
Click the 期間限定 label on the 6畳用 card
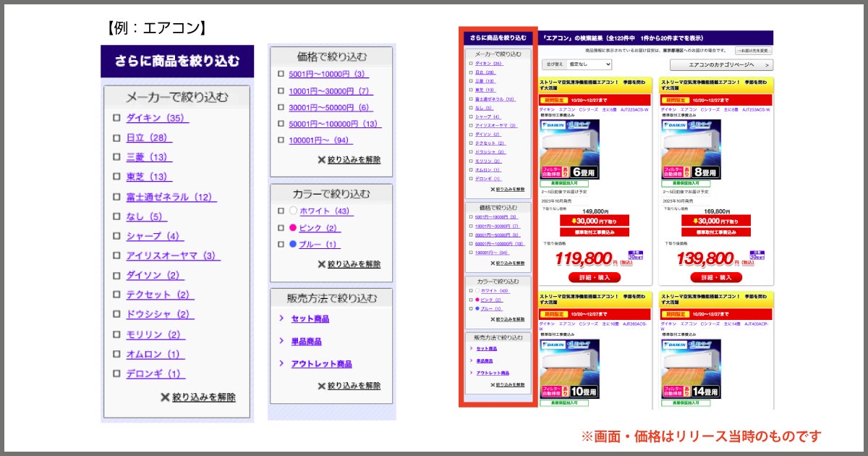tap(553, 100)
